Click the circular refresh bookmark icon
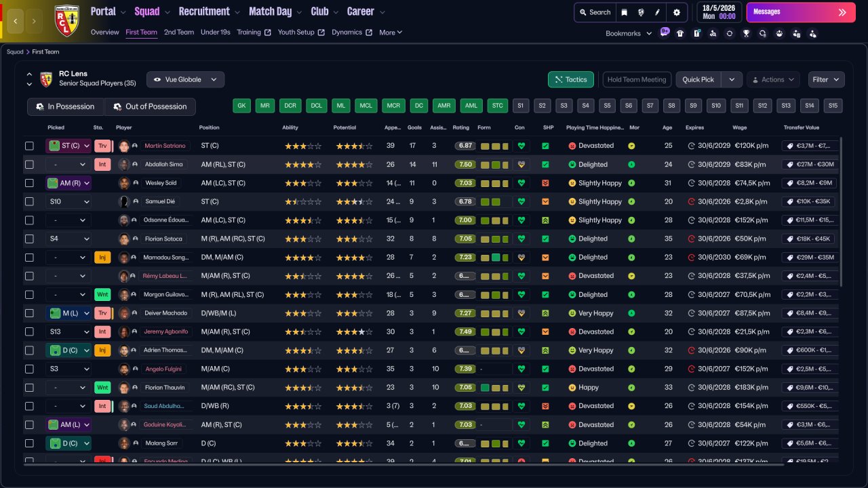868x488 pixels. pyautogui.click(x=730, y=33)
